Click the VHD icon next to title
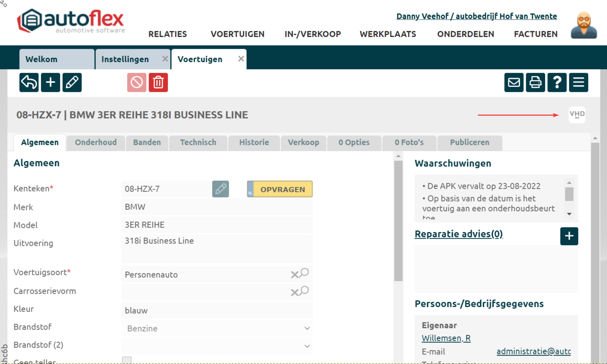The image size is (607, 364). [x=577, y=115]
